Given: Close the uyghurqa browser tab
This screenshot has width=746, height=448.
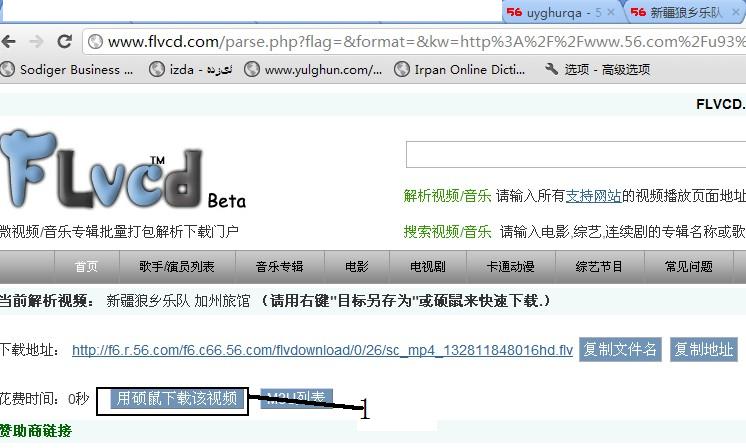Looking at the screenshot, I should coord(611,12).
